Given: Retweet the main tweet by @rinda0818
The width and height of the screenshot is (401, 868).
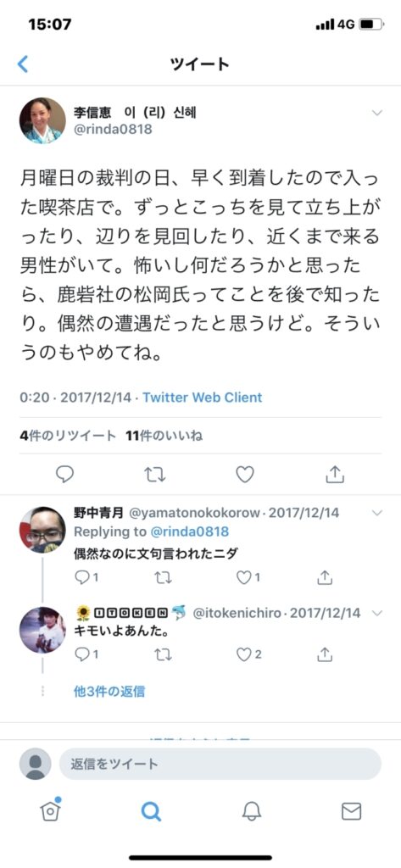Looking at the screenshot, I should (154, 475).
